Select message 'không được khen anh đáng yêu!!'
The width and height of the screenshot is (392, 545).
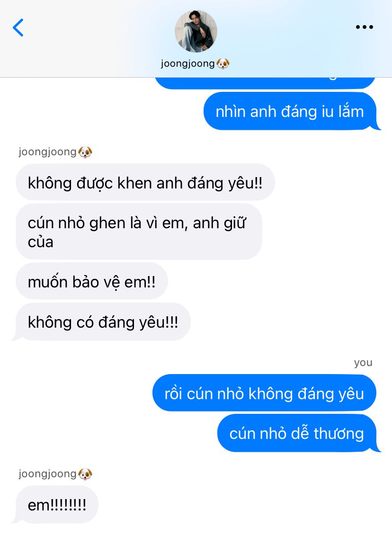click(145, 182)
